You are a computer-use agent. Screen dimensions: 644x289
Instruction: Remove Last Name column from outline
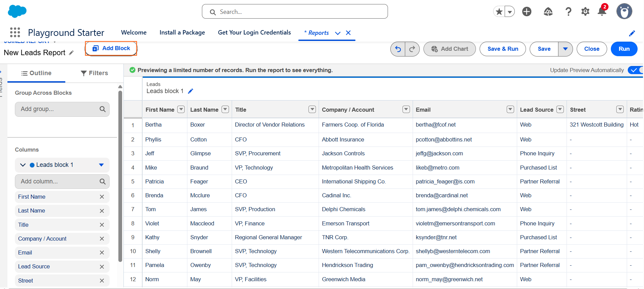coord(102,211)
